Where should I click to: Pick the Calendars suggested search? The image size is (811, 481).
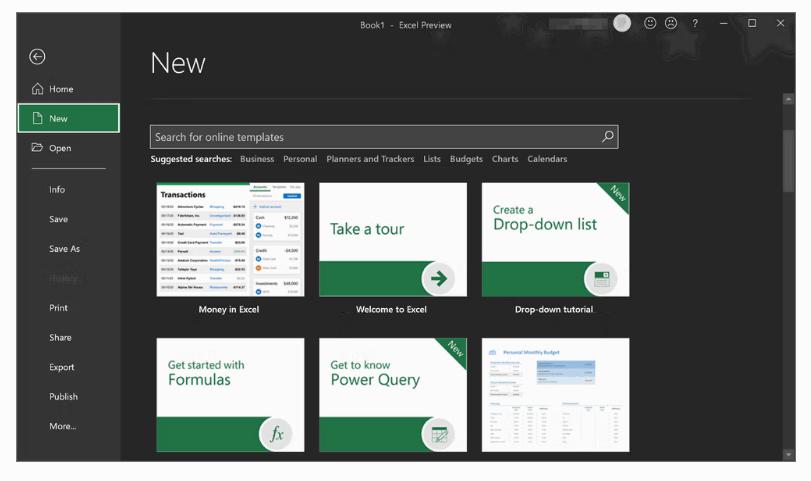click(x=547, y=159)
